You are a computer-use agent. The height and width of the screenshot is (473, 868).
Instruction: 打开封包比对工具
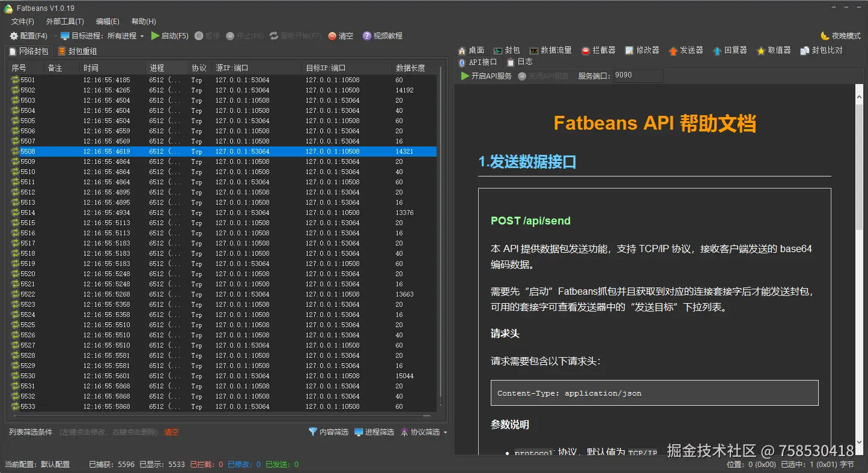pos(822,50)
